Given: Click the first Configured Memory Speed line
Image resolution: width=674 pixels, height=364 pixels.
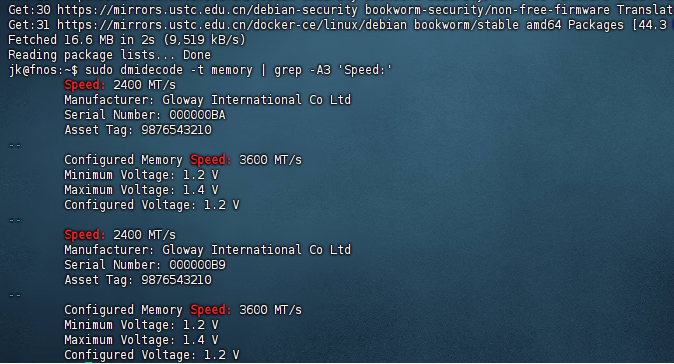Looking at the screenshot, I should pos(183,160).
